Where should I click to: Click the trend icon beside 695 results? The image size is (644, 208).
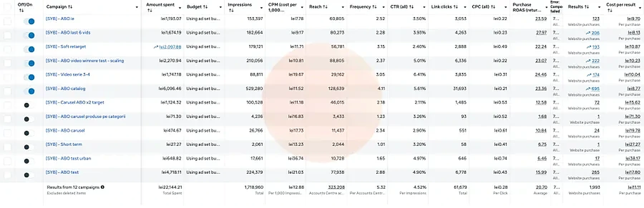[x=588, y=89]
